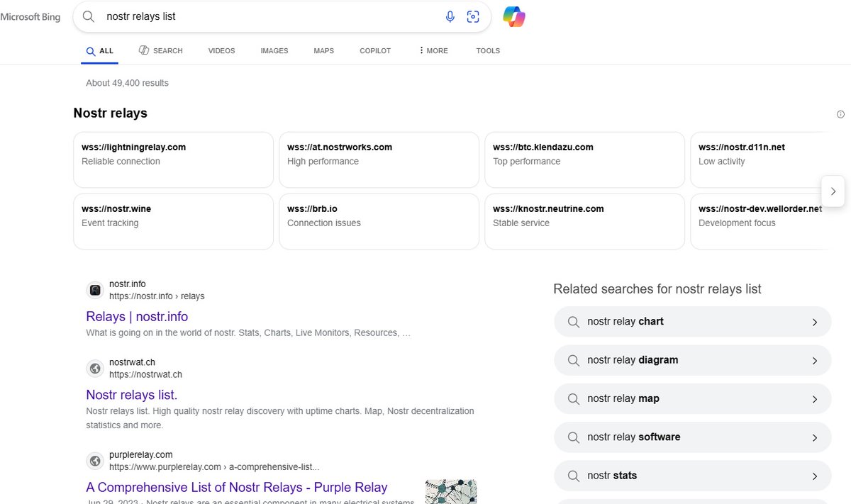Switch to the IMAGES tab
Viewport: 851px width, 504px height.
click(274, 51)
